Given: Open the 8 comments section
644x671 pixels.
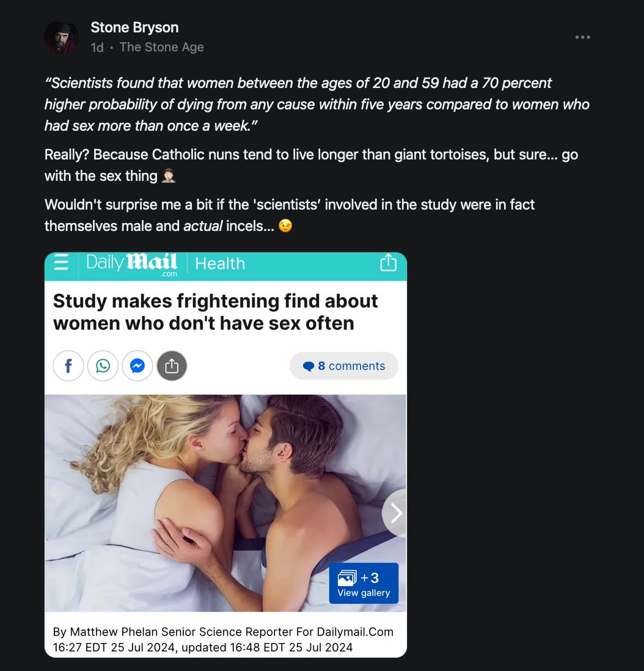Looking at the screenshot, I should point(344,366).
